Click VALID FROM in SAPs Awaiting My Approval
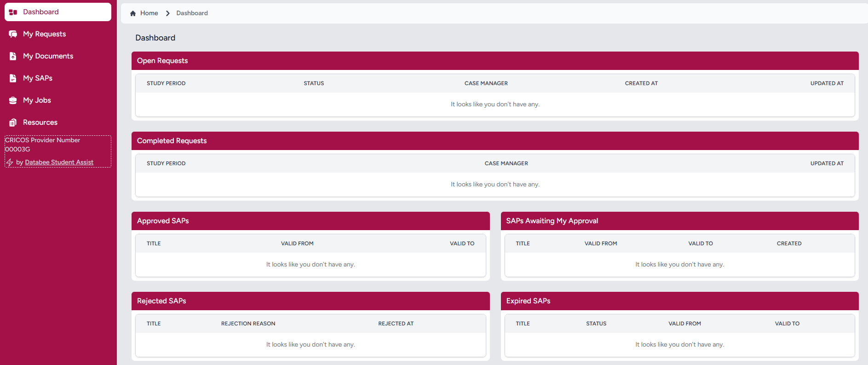 tap(601, 243)
